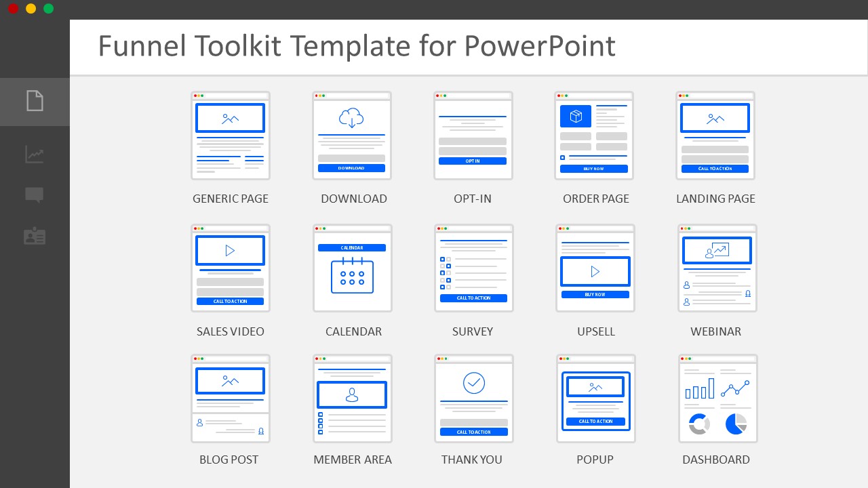Click the ORDER PAGE label
868x488 pixels.
pos(596,199)
